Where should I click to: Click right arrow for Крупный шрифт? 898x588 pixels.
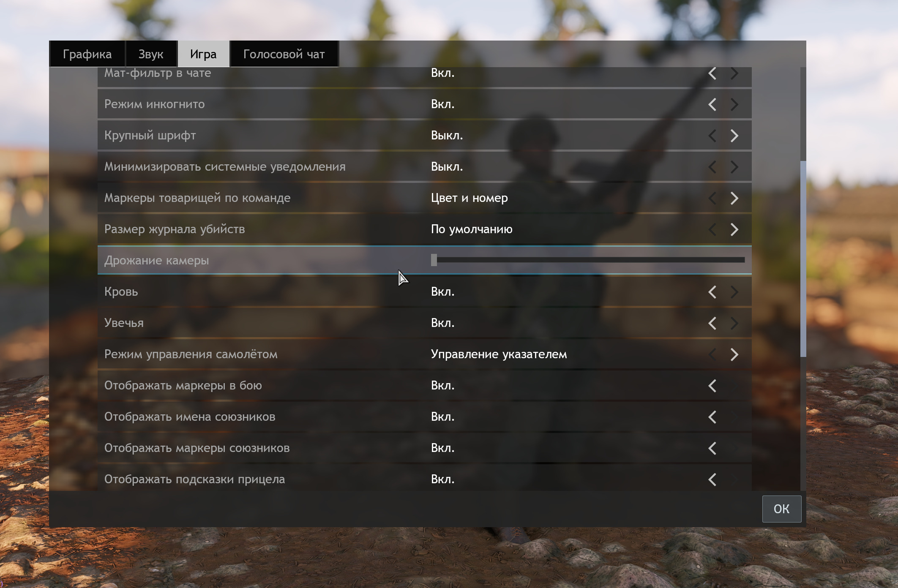(734, 136)
